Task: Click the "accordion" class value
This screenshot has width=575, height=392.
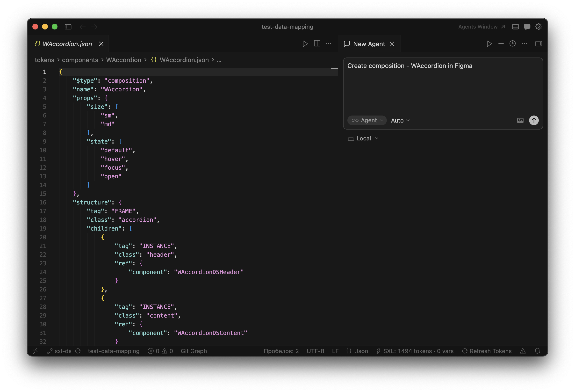Action: click(x=137, y=220)
